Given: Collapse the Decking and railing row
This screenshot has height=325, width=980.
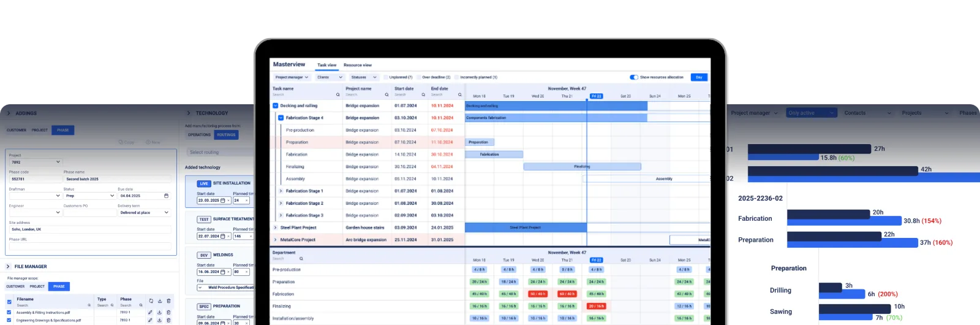Looking at the screenshot, I should [x=276, y=105].
